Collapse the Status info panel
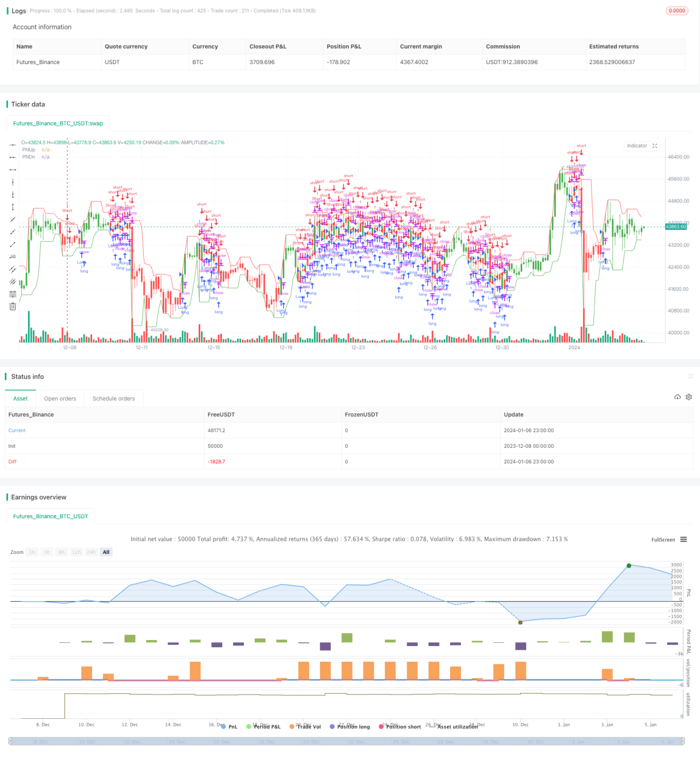The height and width of the screenshot is (757, 700). tap(690, 376)
